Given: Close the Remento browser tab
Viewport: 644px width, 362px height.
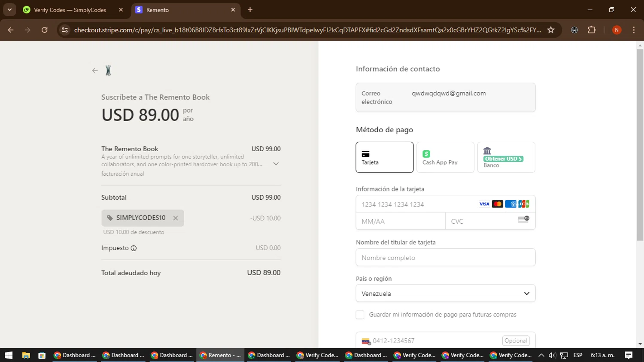Looking at the screenshot, I should click(233, 10).
